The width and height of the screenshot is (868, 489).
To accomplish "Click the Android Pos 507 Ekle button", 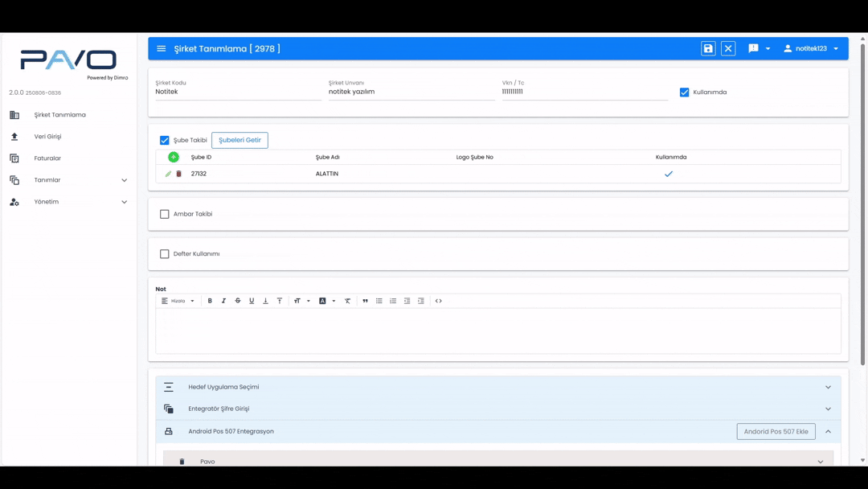I will click(x=776, y=432).
